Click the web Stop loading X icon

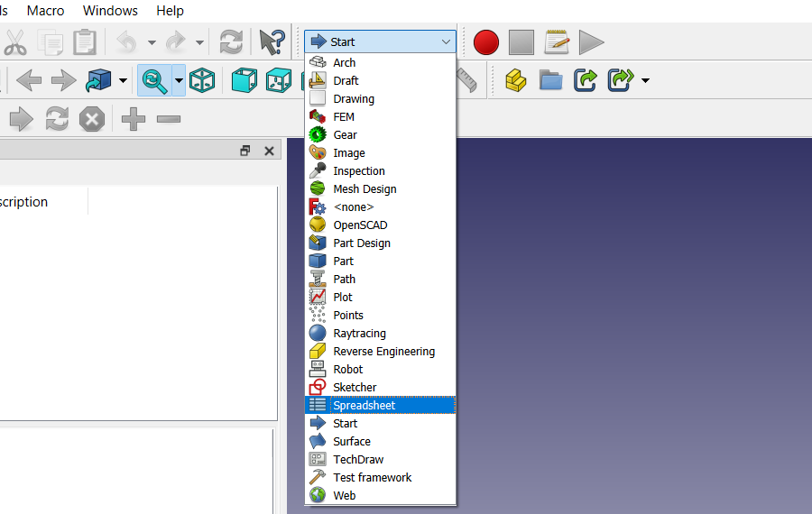(x=92, y=120)
